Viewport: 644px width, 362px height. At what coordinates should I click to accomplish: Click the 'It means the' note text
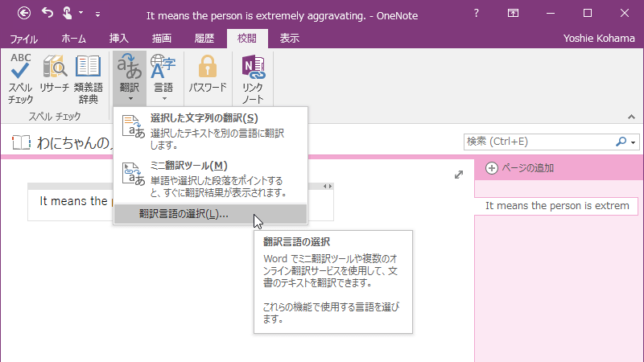(x=73, y=201)
